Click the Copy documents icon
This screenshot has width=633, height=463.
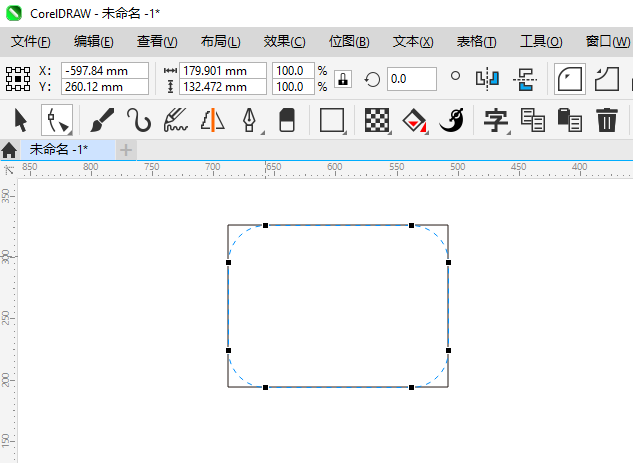coord(532,120)
